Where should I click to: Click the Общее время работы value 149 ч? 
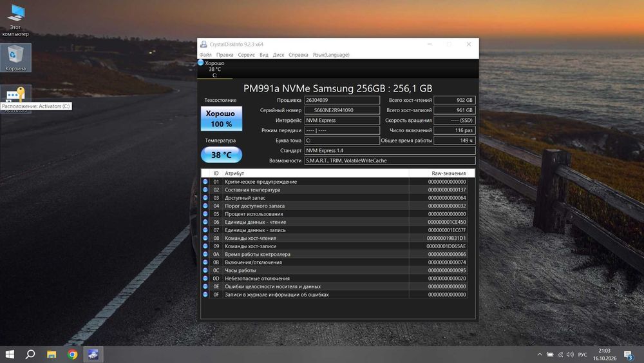[454, 140]
